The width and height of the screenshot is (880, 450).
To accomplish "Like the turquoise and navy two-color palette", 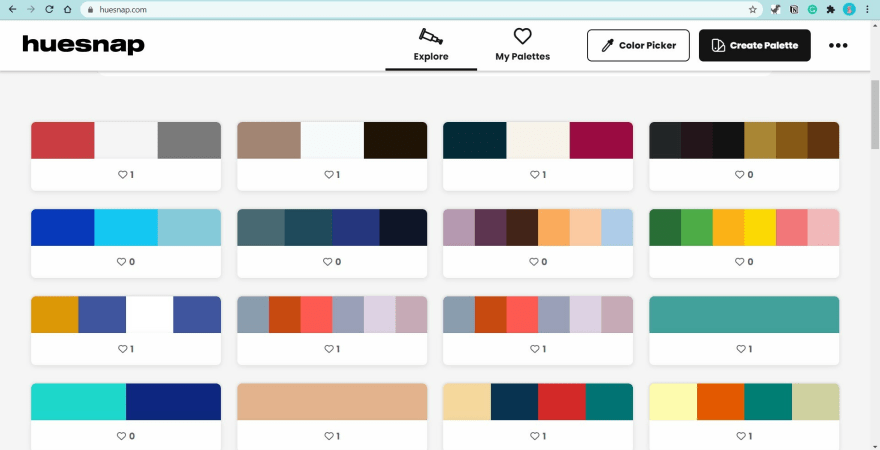I will click(121, 436).
